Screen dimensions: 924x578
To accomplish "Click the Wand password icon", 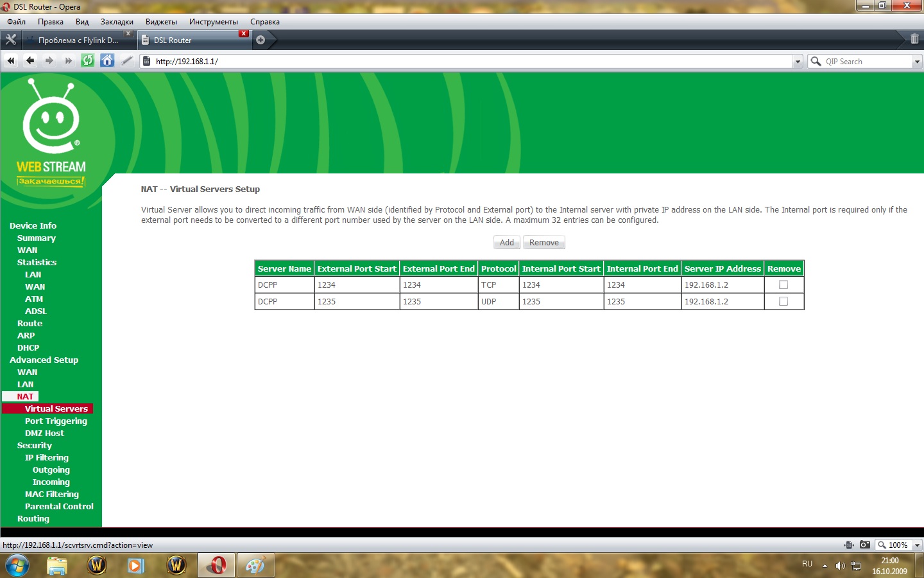I will [x=126, y=61].
